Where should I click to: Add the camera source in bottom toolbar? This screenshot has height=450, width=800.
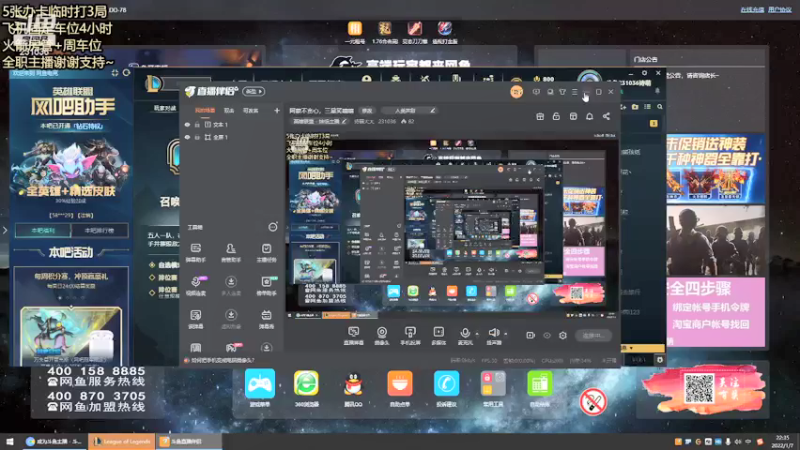382,336
